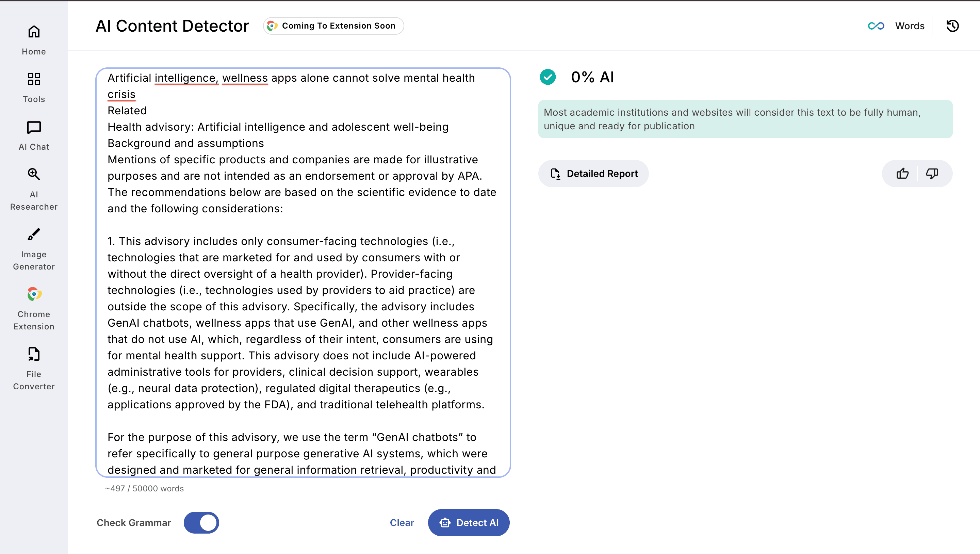Click the thumbs down feedback icon
Image resolution: width=980 pixels, height=554 pixels.
click(932, 174)
